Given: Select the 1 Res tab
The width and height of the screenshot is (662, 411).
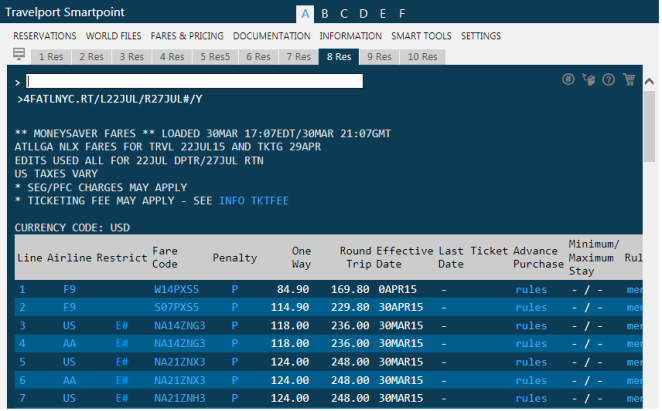Looking at the screenshot, I should 51,57.
